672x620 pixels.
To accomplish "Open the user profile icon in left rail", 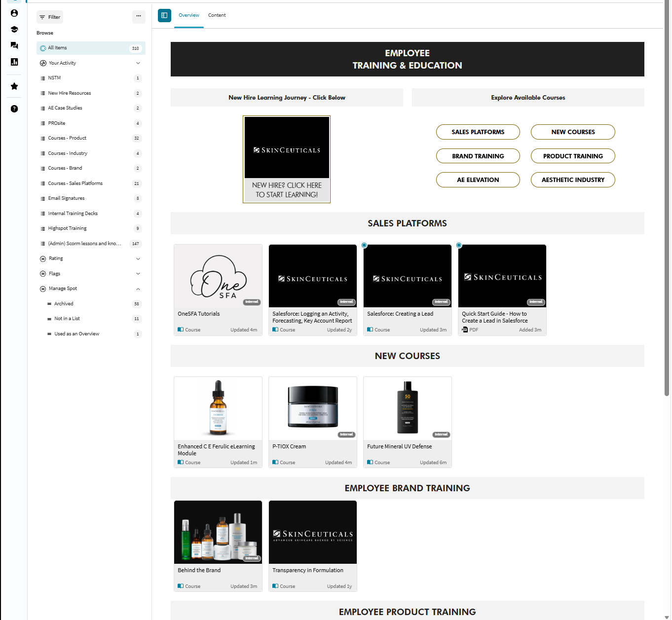I will 14,13.
